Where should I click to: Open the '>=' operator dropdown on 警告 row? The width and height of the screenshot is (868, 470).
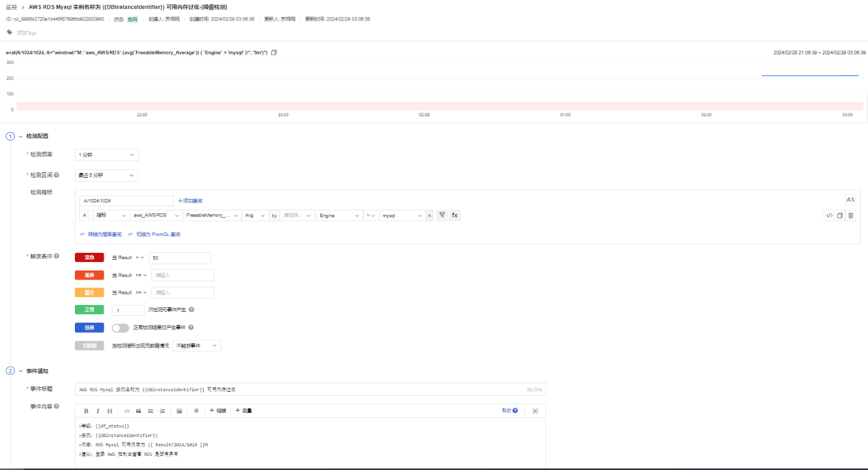(142, 292)
